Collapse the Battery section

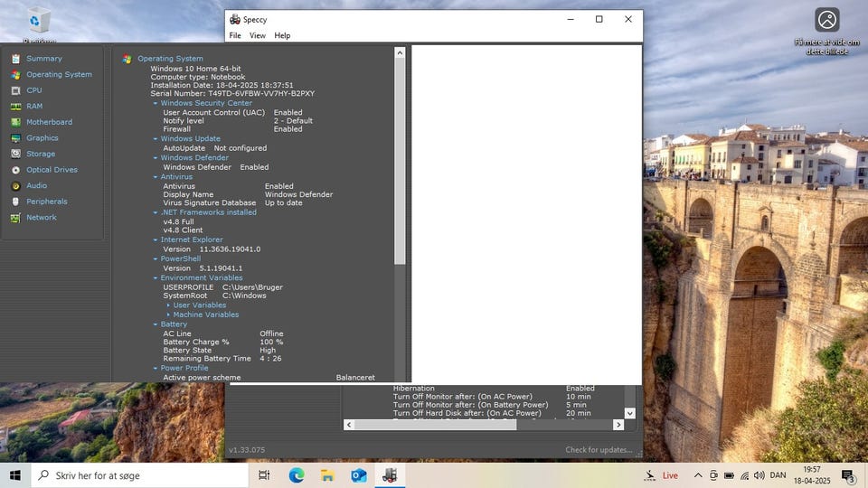coord(156,324)
